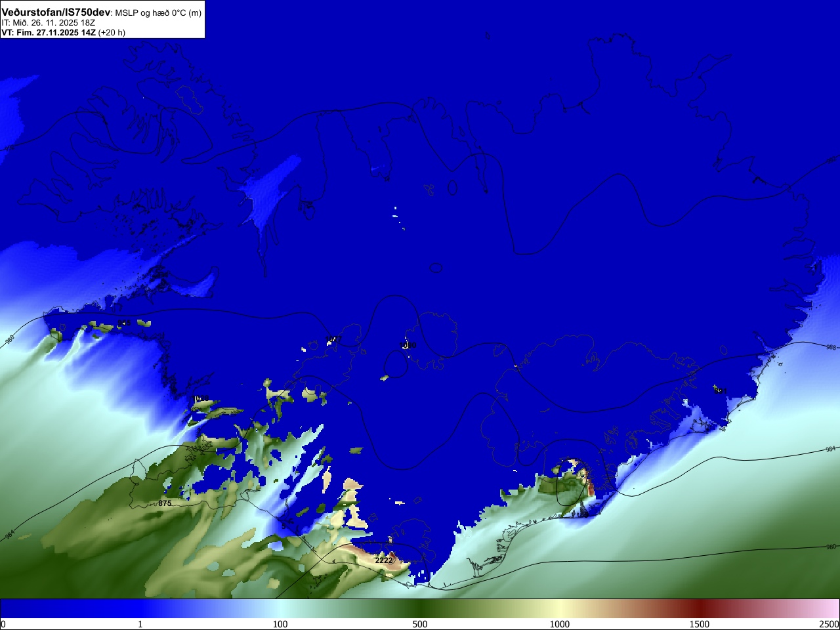Click the colorbar label 100

pos(280,624)
